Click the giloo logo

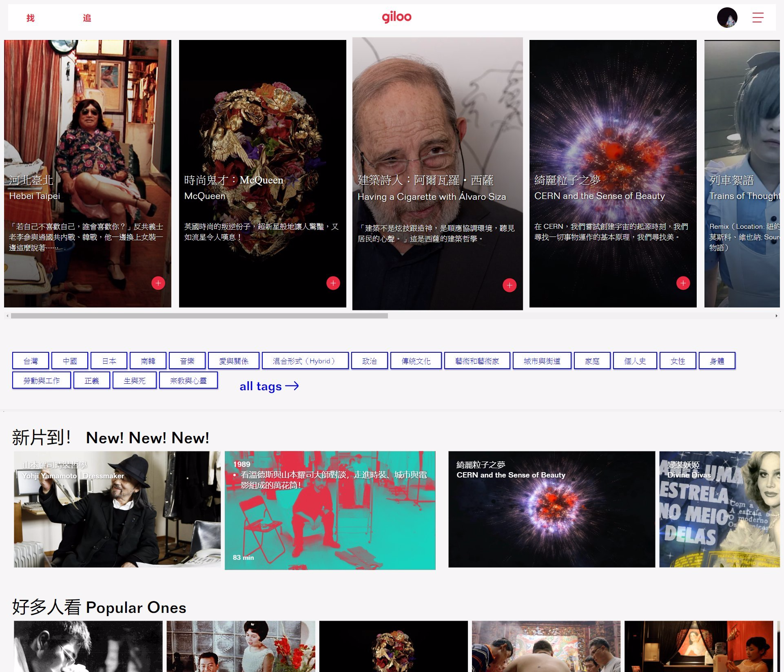[396, 17]
